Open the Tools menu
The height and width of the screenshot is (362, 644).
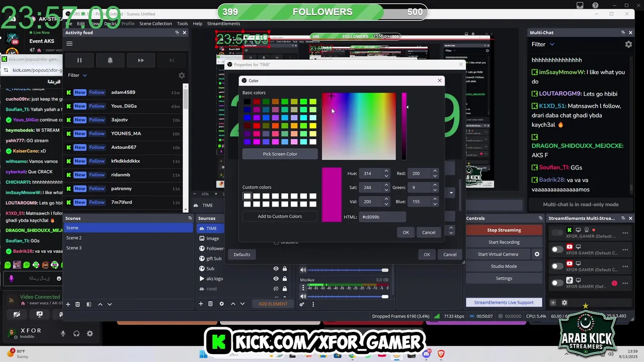pos(182,24)
